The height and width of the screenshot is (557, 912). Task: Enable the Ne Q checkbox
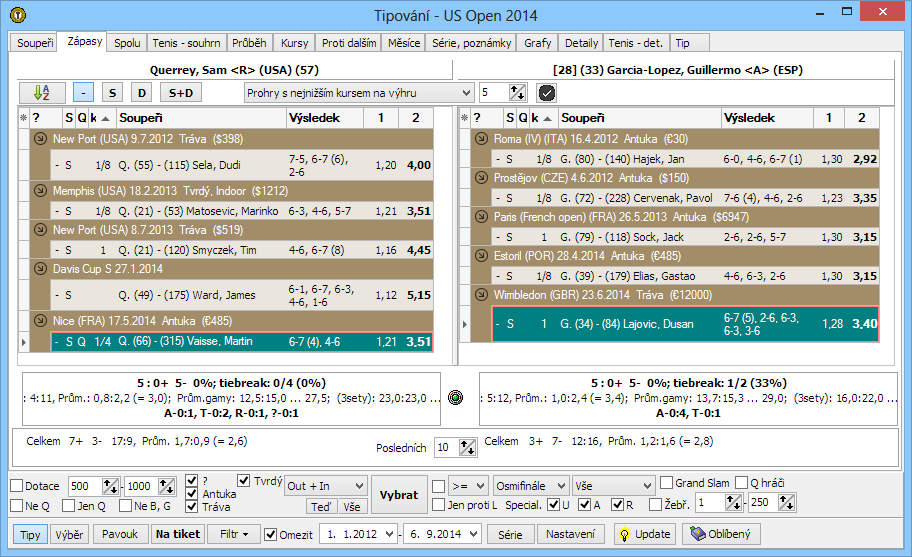click(17, 506)
